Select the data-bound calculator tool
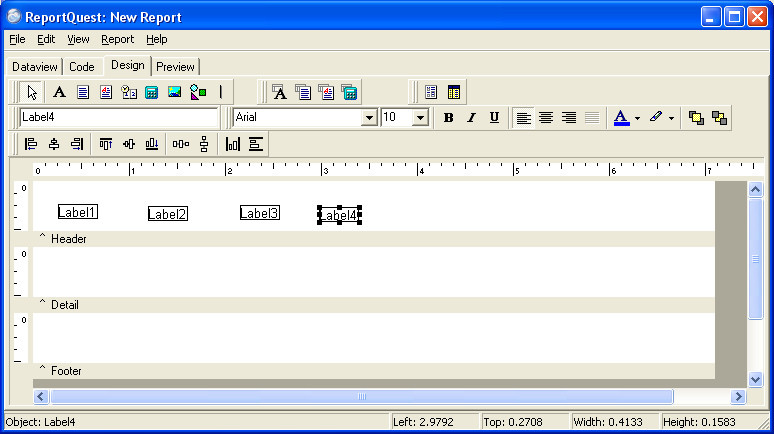 [349, 92]
